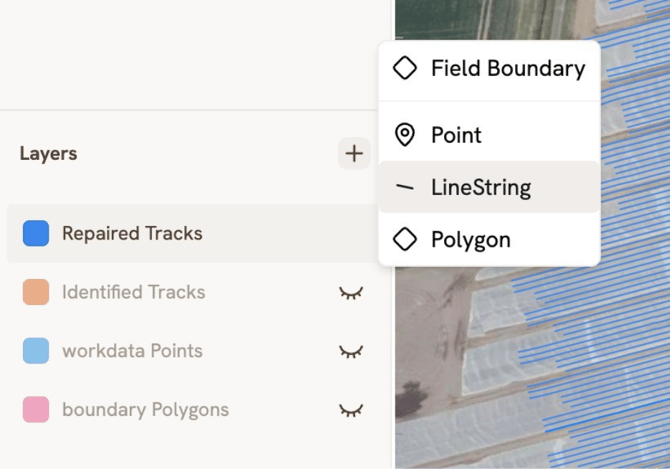
Task: Click the LineString line icon
Action: click(x=405, y=187)
